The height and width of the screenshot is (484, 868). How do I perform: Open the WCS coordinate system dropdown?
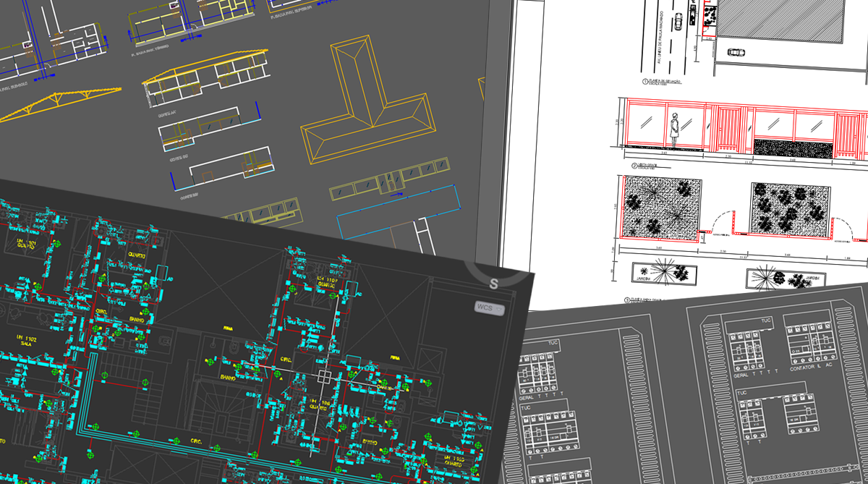pyautogui.click(x=489, y=307)
